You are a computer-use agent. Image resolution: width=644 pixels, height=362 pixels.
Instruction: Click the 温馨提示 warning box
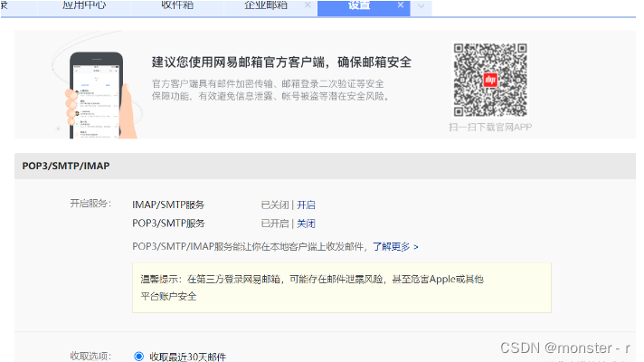(x=342, y=288)
